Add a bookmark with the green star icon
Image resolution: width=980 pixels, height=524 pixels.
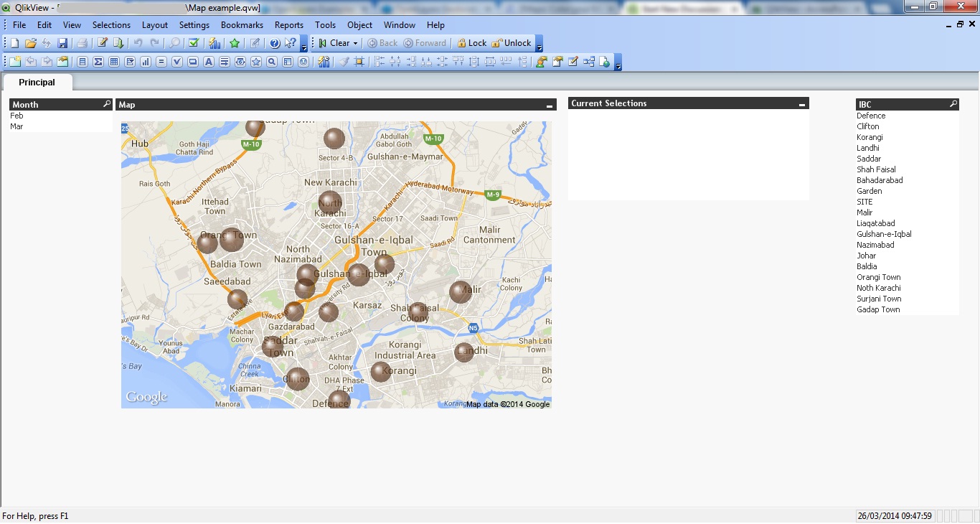tap(235, 43)
